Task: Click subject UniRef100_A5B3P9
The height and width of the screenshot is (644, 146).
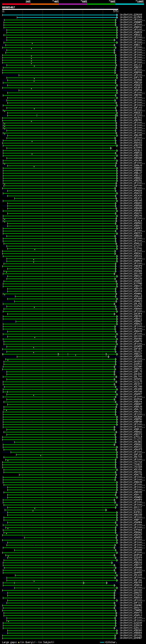Action: (x=131, y=266)
